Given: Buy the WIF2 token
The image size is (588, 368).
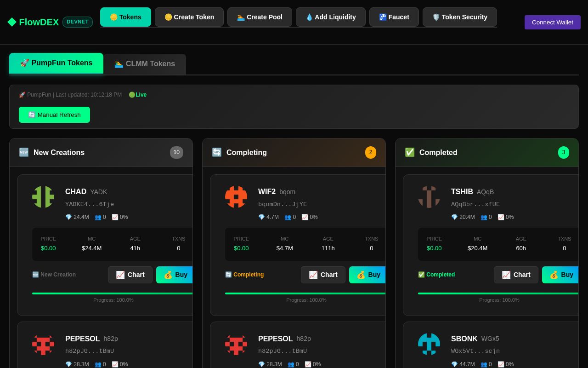Looking at the screenshot, I should (x=367, y=275).
